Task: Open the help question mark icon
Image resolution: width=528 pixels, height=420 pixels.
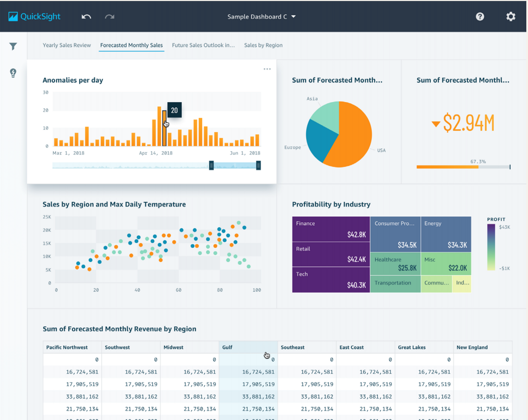Action: pos(480,17)
